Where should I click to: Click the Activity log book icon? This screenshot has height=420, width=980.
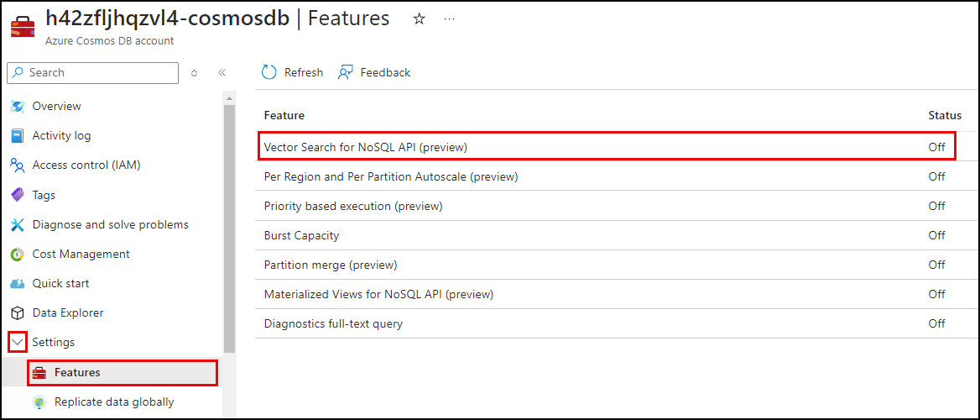[18, 136]
